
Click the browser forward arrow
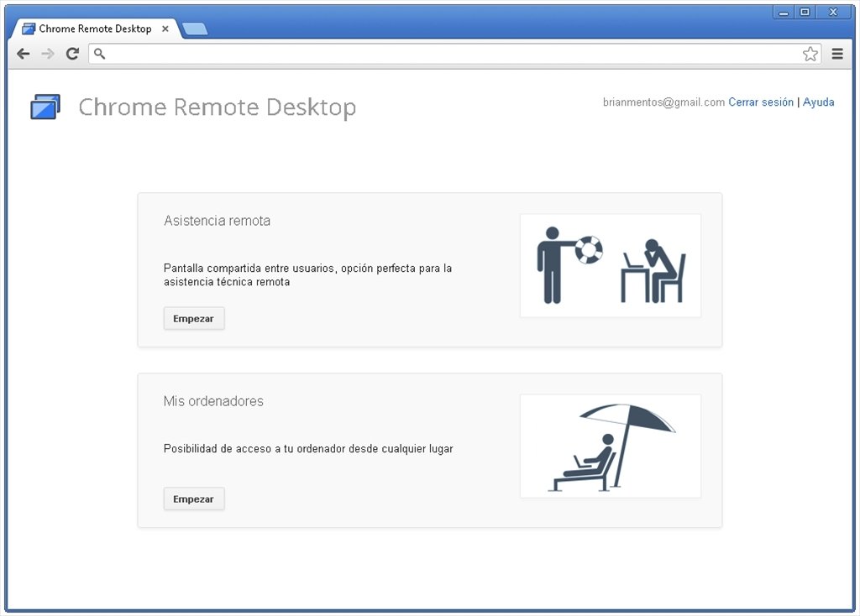point(48,54)
